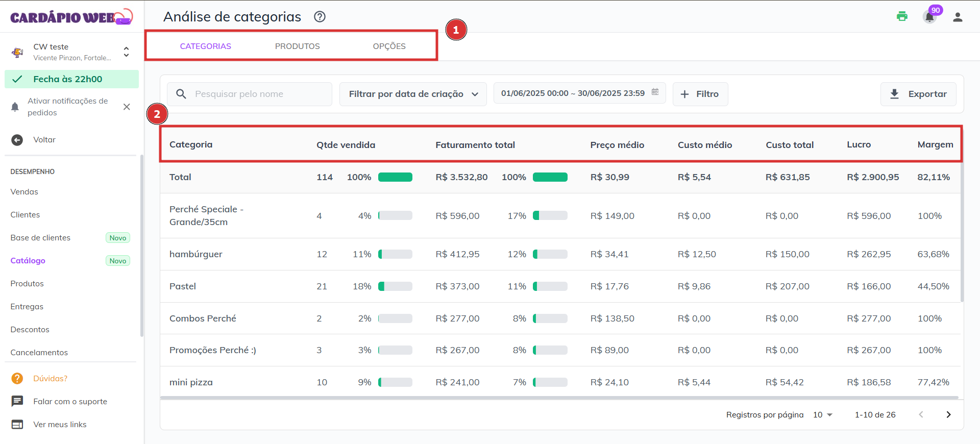Open the notifications bell with 90 badge
This screenshot has height=444, width=980.
[x=929, y=17]
